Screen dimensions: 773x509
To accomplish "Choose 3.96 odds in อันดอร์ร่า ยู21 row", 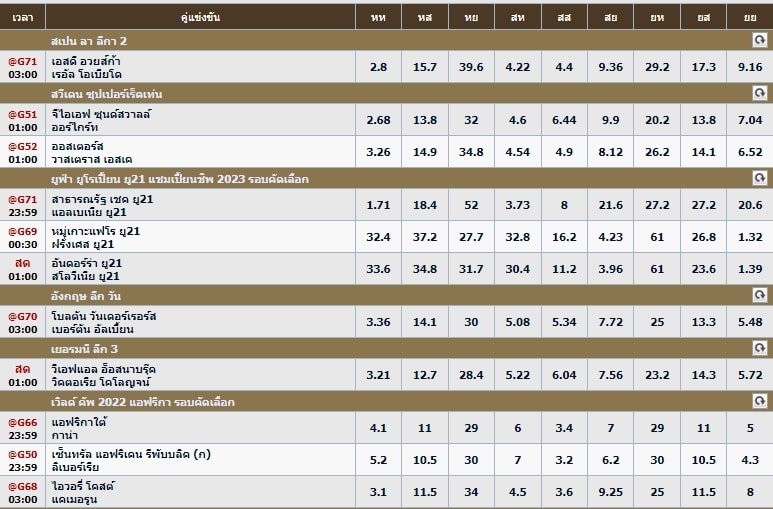I will pos(610,269).
